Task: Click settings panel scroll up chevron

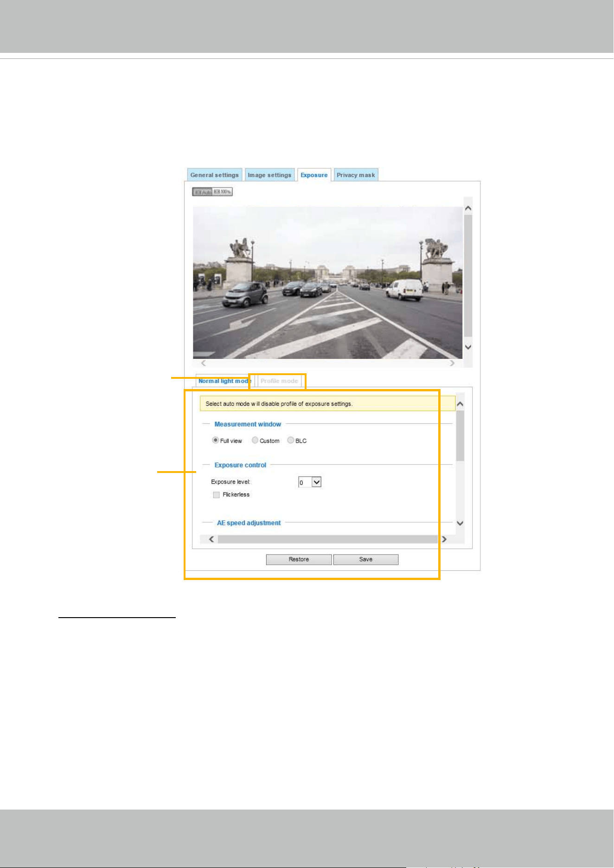Action: (x=460, y=404)
